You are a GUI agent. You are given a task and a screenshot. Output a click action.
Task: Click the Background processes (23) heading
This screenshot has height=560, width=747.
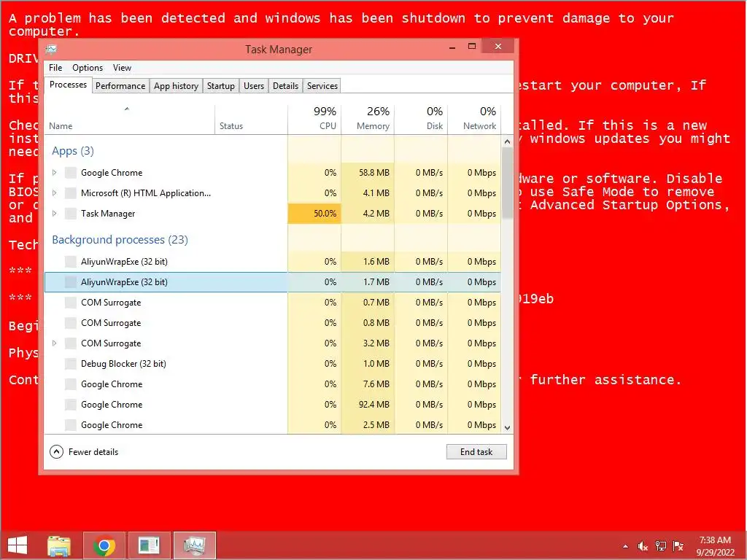coord(120,239)
